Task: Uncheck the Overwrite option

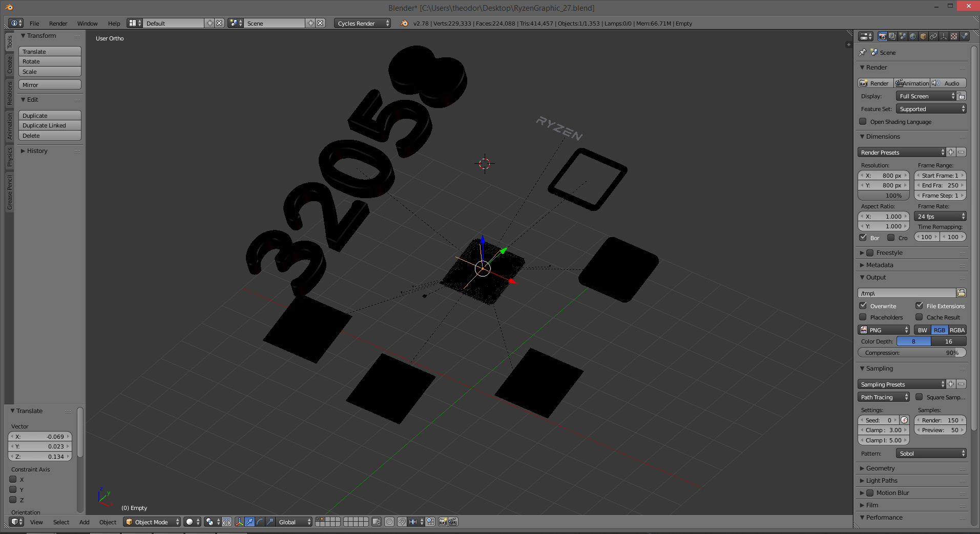Action: [863, 306]
